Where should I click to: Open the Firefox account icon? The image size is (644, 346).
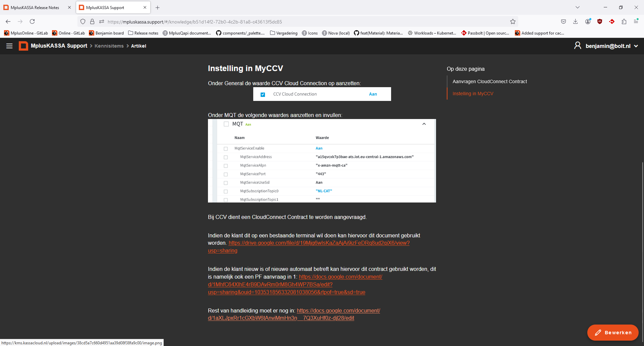pos(588,21)
